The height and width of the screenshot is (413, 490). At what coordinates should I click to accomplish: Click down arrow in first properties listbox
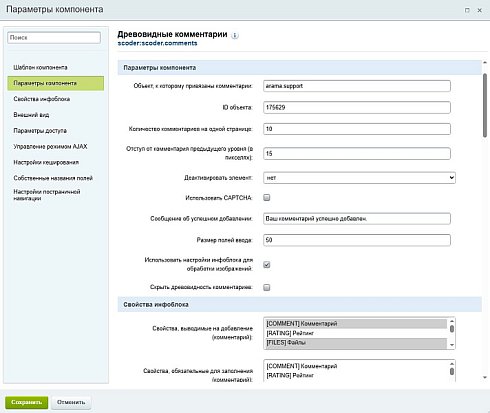pos(452,345)
